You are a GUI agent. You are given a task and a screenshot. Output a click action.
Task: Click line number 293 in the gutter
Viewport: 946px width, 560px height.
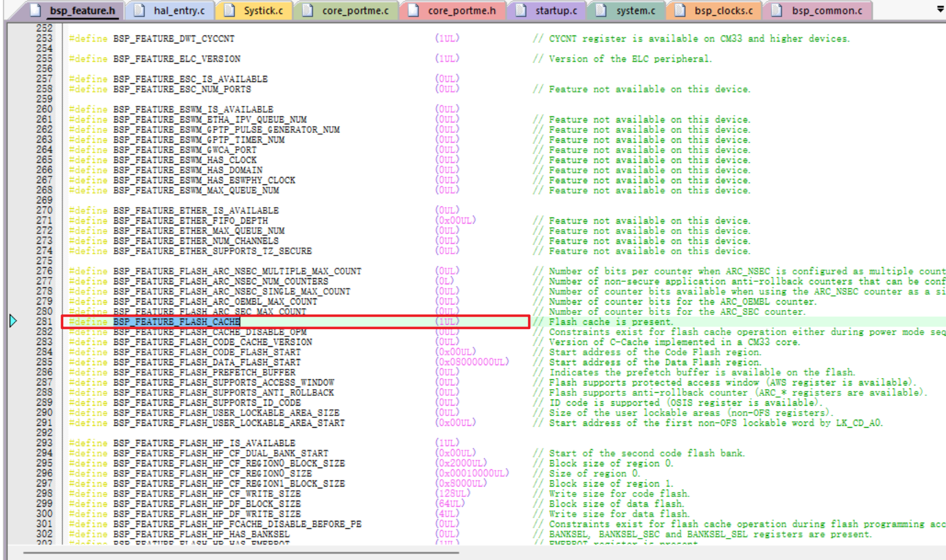pyautogui.click(x=44, y=443)
